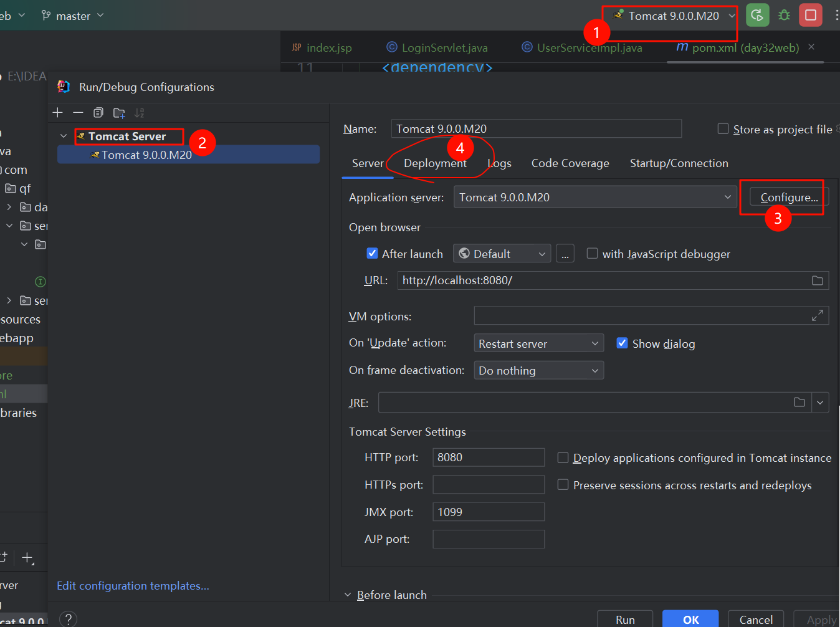Open the LoginServlet.java editor tab

tap(437, 47)
